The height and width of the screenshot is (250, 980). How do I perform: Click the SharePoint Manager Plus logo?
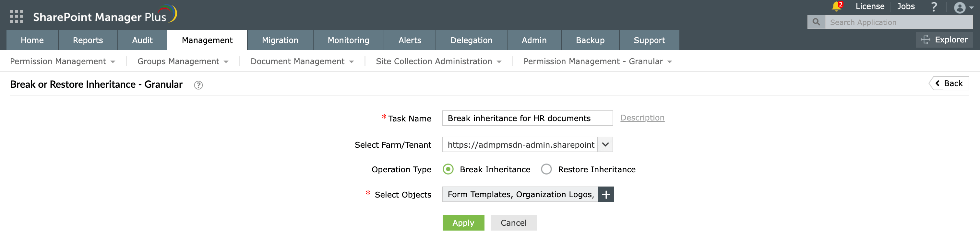pyautogui.click(x=105, y=15)
